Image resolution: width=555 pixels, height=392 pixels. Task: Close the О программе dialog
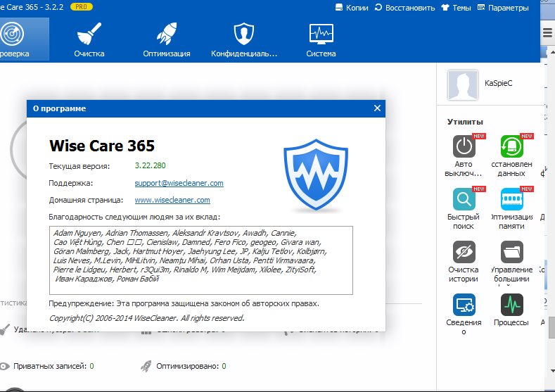(377, 108)
